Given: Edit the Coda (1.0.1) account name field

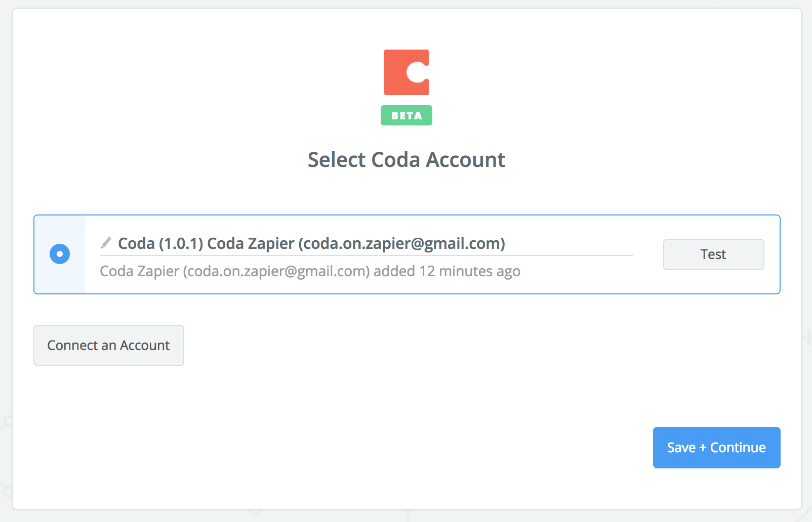Looking at the screenshot, I should (367, 244).
